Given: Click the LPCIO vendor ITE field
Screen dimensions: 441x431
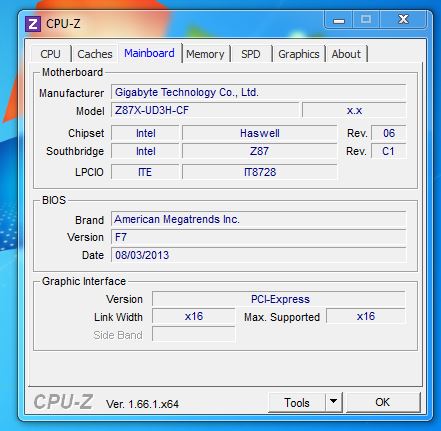Looking at the screenshot, I should point(145,172).
